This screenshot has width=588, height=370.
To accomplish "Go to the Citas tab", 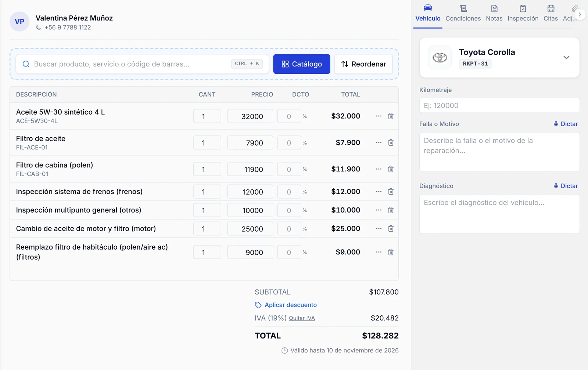I will (x=551, y=14).
